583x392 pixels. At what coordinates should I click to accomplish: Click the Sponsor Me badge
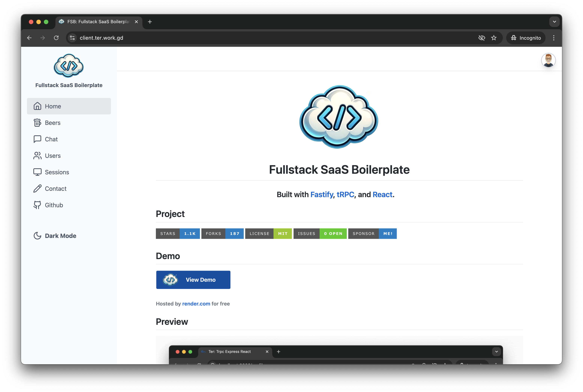pyautogui.click(x=372, y=233)
